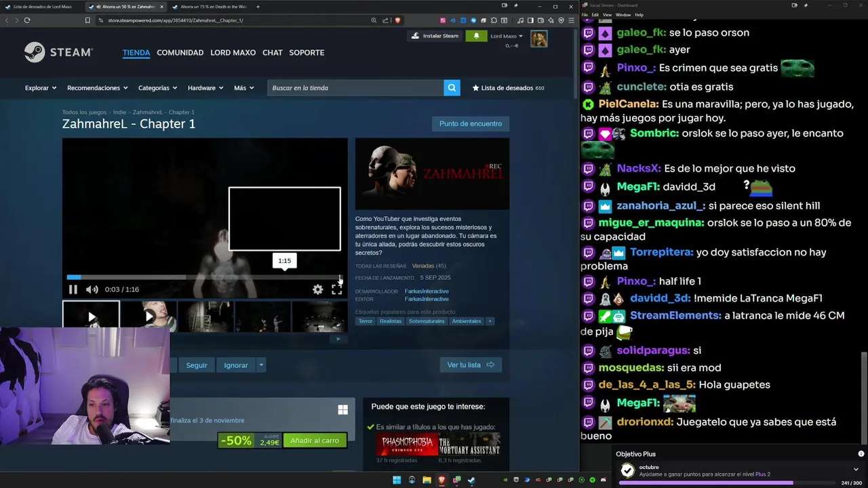Open Windows Start menu

pos(397,480)
